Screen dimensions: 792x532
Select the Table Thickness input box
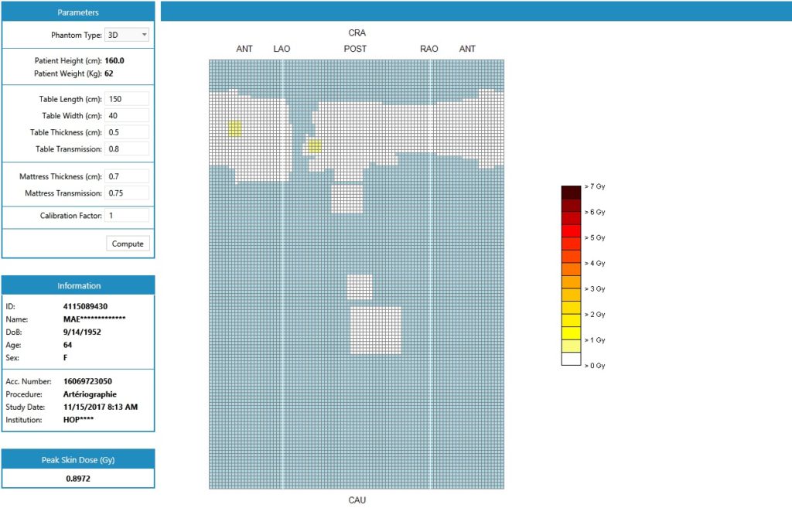(127, 132)
